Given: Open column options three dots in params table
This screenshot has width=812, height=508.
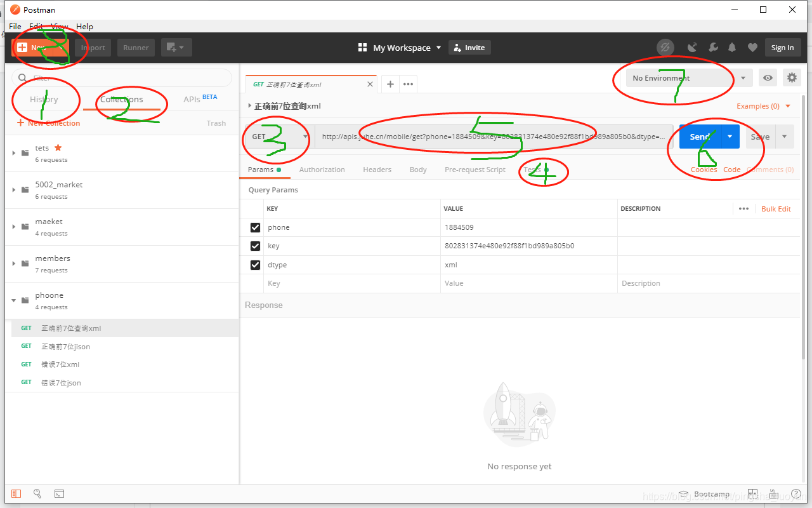Looking at the screenshot, I should tap(743, 209).
